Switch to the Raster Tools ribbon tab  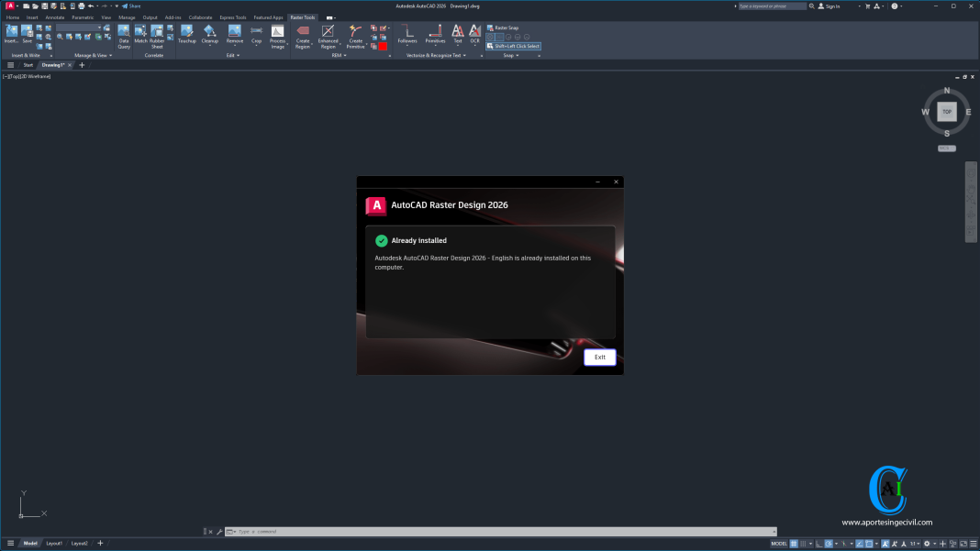click(x=303, y=17)
